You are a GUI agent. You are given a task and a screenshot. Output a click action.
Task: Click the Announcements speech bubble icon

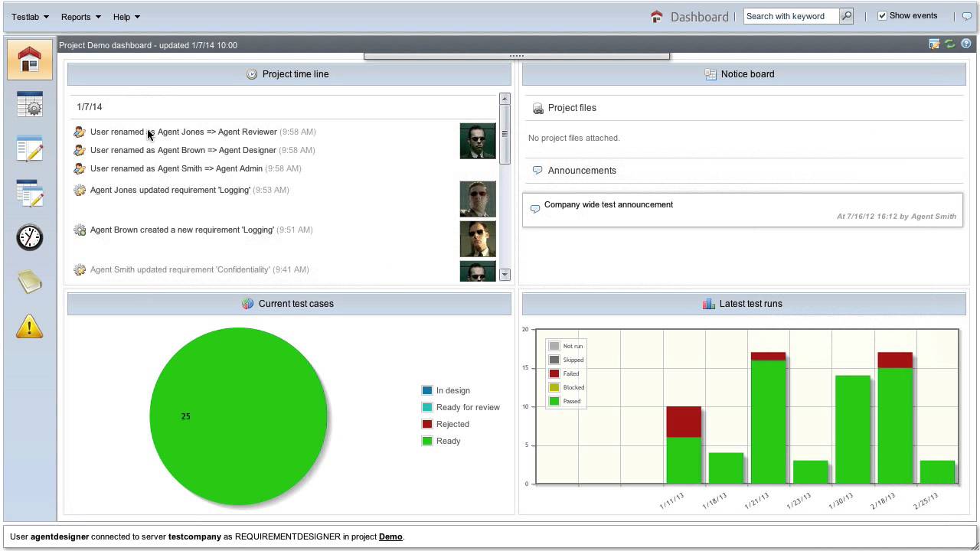[x=537, y=171]
